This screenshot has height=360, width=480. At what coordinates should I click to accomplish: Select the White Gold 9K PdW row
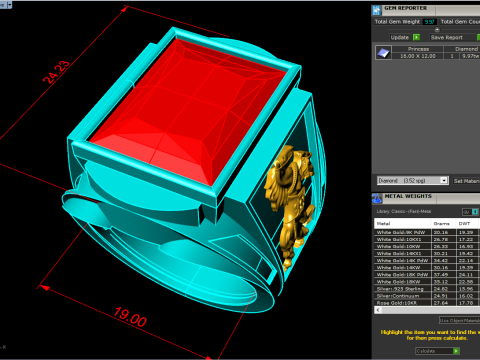pos(427,232)
